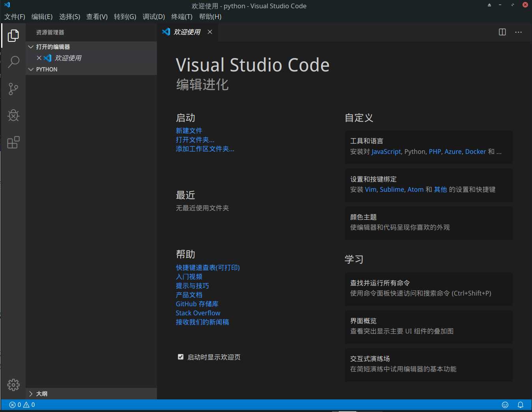Open the Debug view bug icon
Image resolution: width=532 pixels, height=412 pixels.
click(x=13, y=115)
